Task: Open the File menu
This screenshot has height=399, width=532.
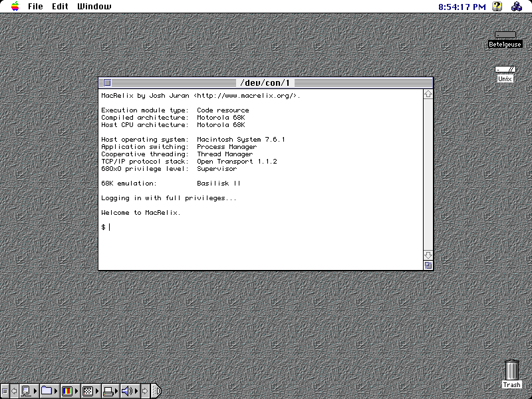Action: [x=35, y=7]
